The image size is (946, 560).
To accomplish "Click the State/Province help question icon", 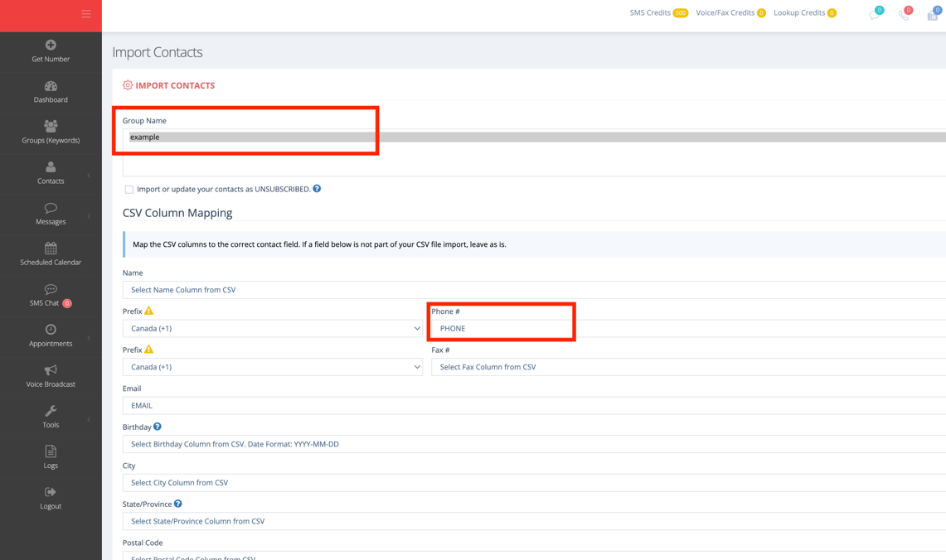I will coord(178,504).
